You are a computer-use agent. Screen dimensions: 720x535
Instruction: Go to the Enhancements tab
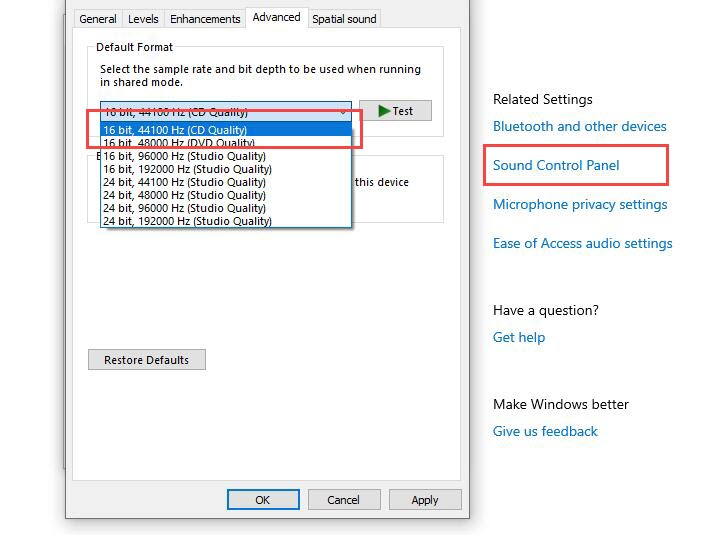pyautogui.click(x=205, y=19)
